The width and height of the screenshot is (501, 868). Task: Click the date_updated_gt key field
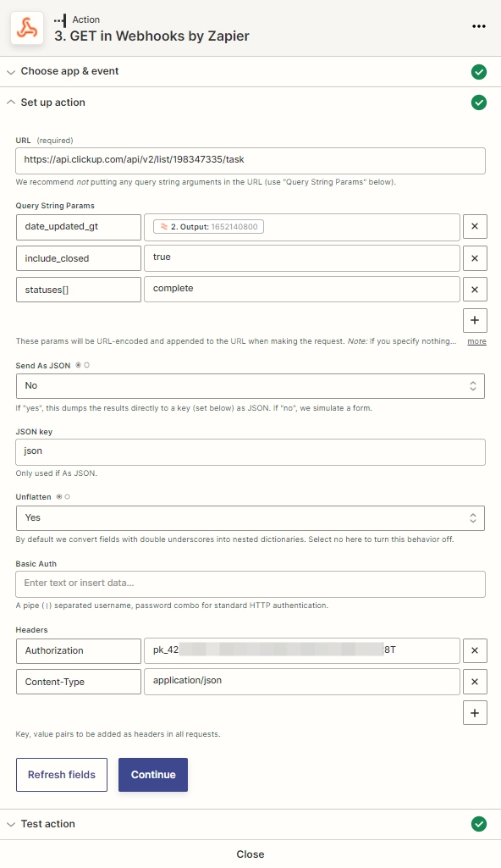[79, 228]
